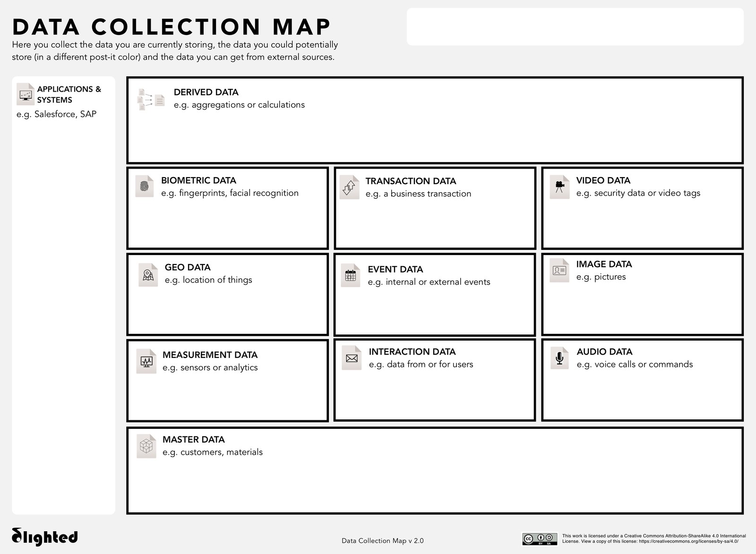Click "e.g. a business transaction" text
Screen dimensions: 756x554
click(x=418, y=194)
